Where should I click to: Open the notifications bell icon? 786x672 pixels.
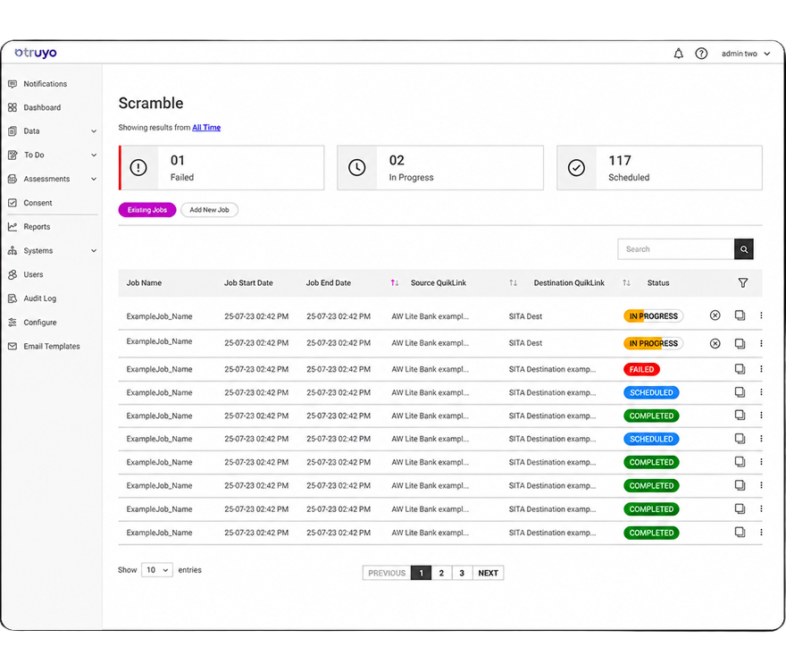tap(678, 53)
